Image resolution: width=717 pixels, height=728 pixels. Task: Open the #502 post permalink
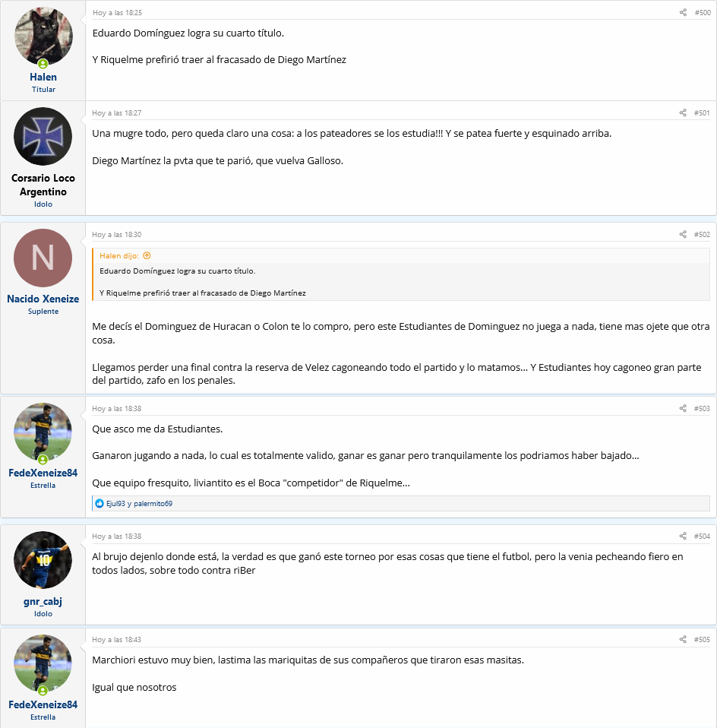[x=702, y=235]
